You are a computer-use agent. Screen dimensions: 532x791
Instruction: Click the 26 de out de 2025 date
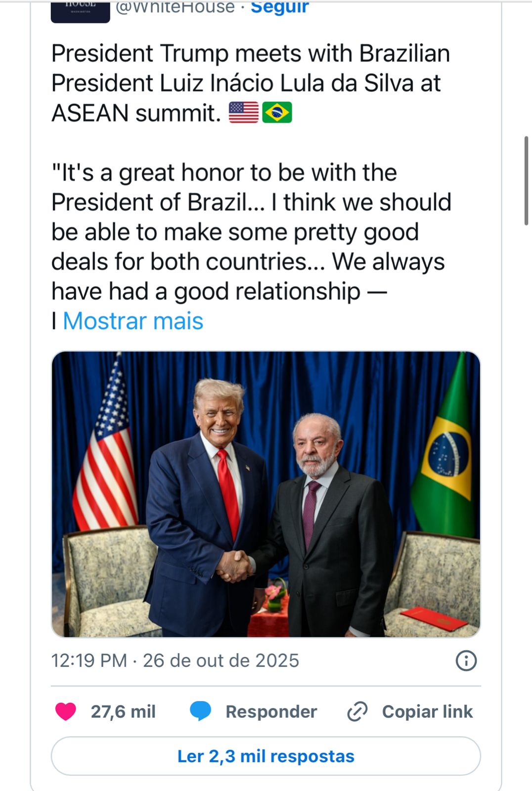pos(221,660)
